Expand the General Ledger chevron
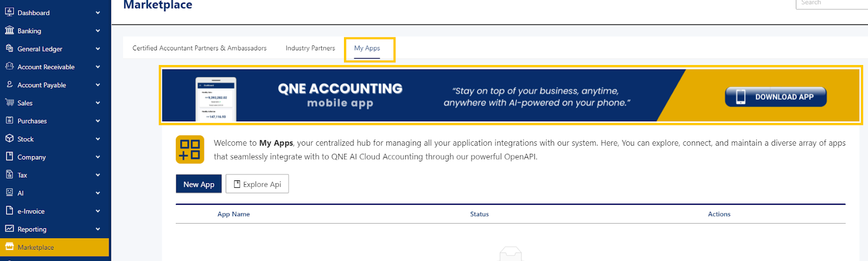 click(98, 49)
